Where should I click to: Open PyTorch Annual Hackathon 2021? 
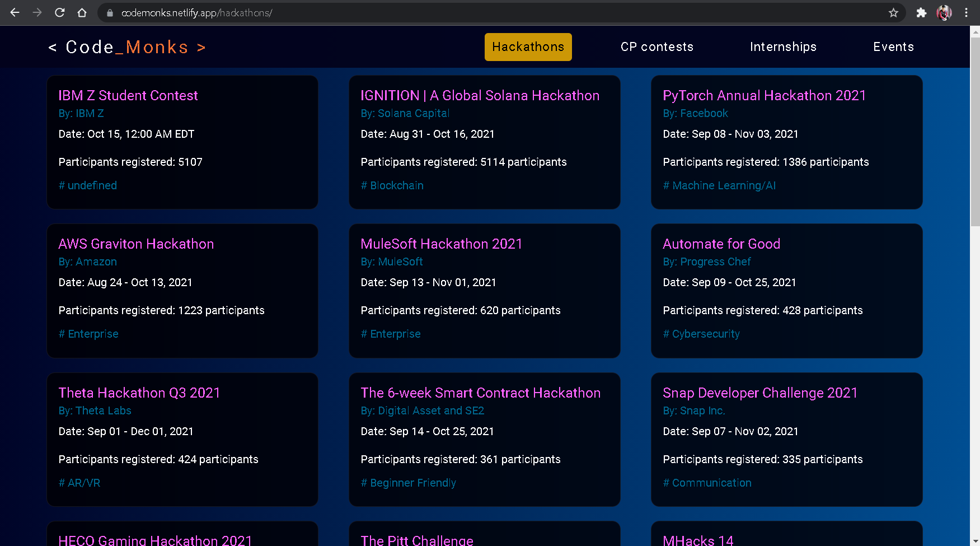pos(765,96)
